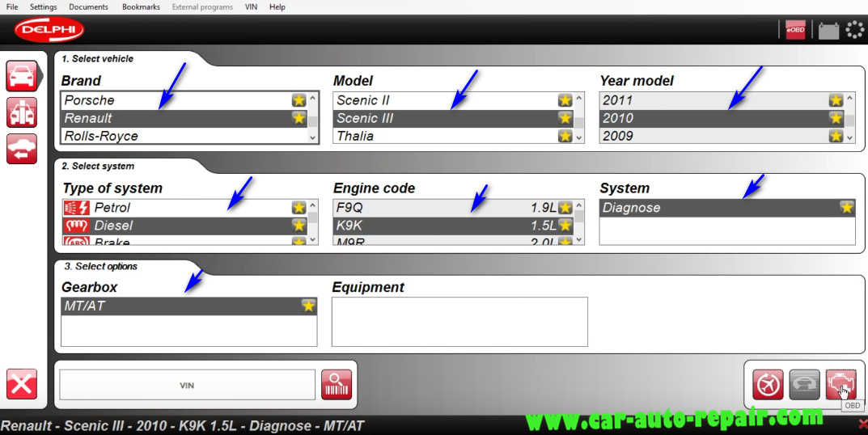Screen dimensions: 868x435
Task: Click the VIN barcode search button
Action: click(x=337, y=385)
